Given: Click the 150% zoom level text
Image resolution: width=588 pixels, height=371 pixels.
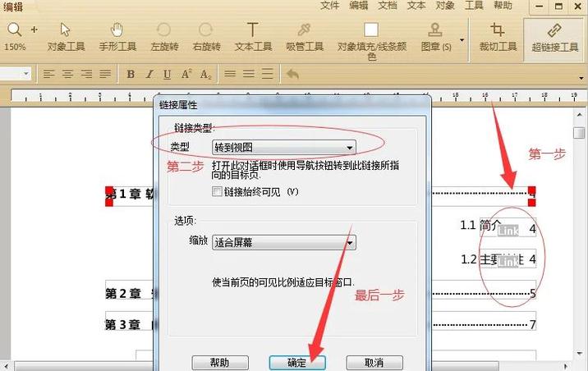Looking at the screenshot, I should pyautogui.click(x=15, y=48).
